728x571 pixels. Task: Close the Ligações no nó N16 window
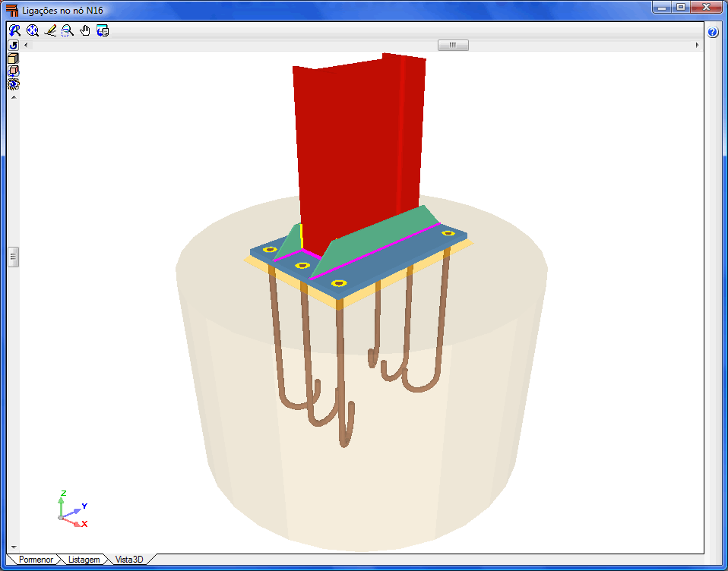point(706,8)
